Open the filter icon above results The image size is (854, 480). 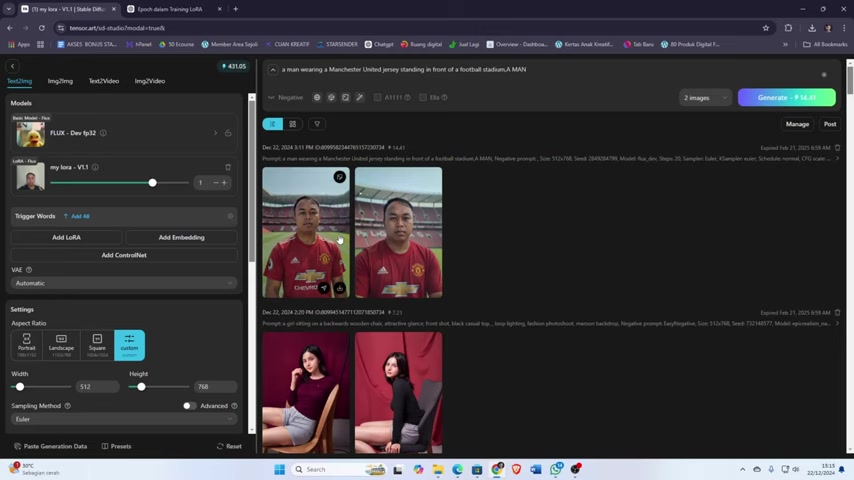(317, 124)
